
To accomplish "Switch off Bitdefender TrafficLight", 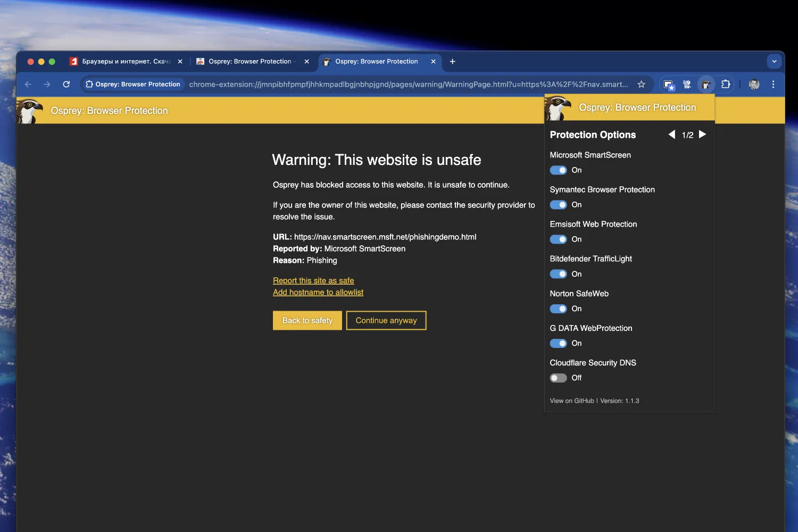I will [558, 274].
